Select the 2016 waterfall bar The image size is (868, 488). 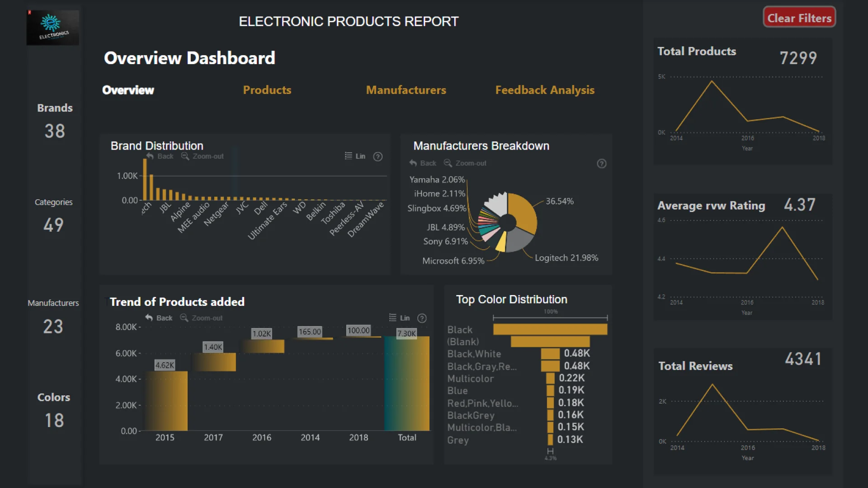coord(262,346)
